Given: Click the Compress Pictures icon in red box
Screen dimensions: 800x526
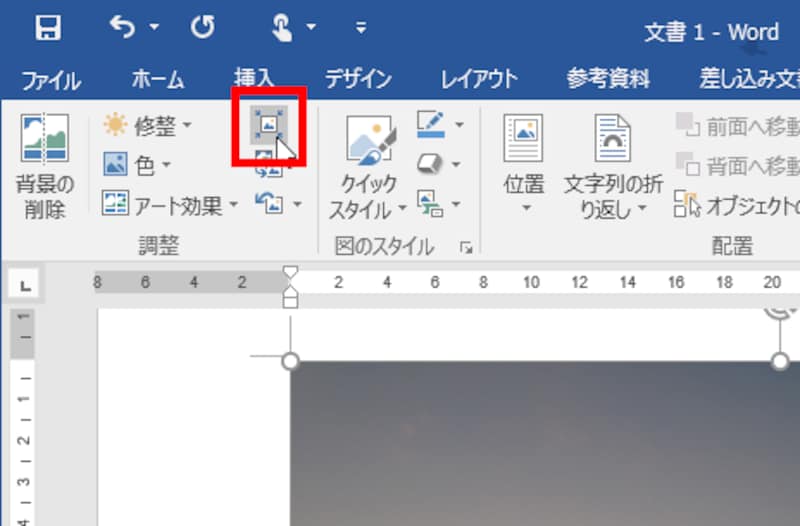Looking at the screenshot, I should click(269, 125).
